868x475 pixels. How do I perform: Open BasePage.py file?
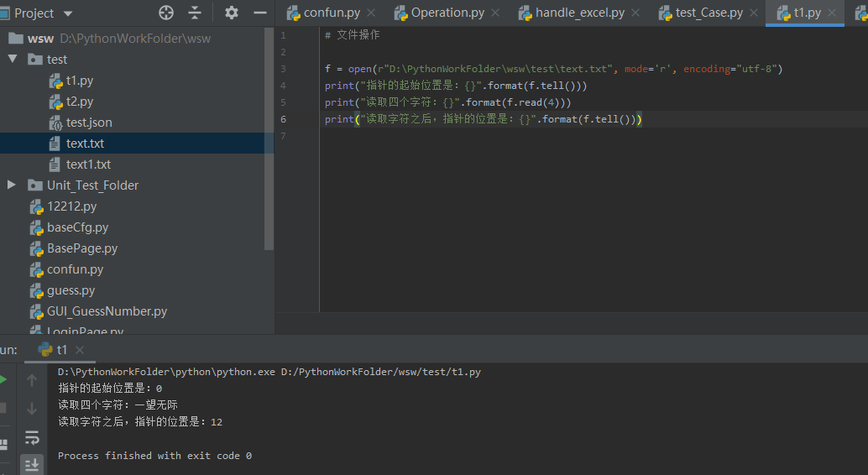[x=82, y=248]
